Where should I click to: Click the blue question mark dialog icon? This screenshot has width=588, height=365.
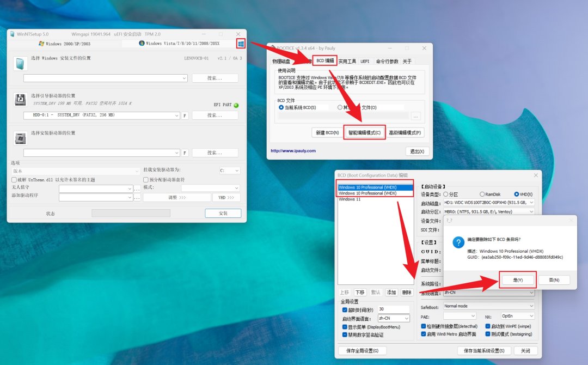(458, 242)
